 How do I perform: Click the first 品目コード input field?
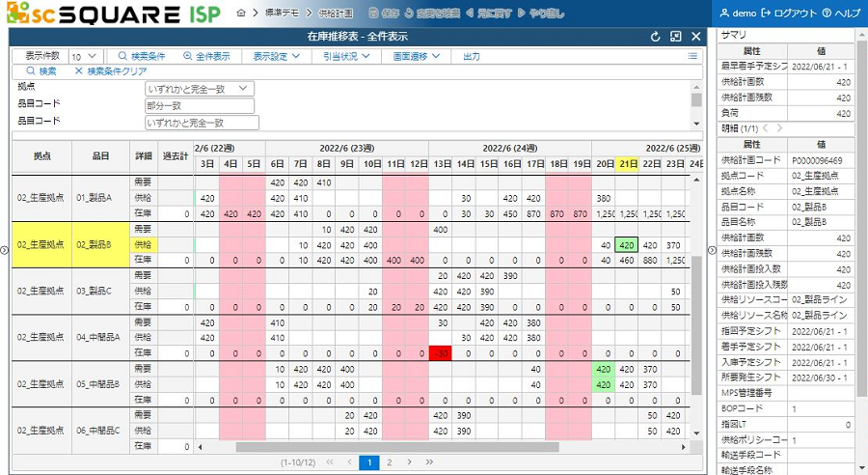click(202, 105)
